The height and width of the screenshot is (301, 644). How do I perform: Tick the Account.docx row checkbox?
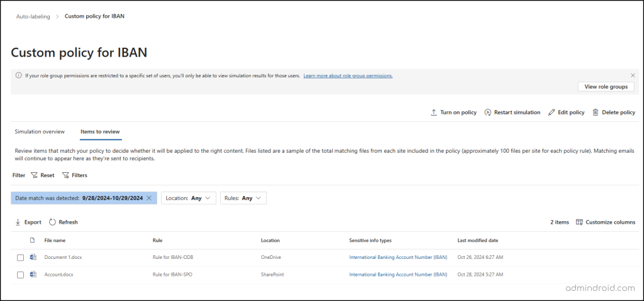(21, 275)
